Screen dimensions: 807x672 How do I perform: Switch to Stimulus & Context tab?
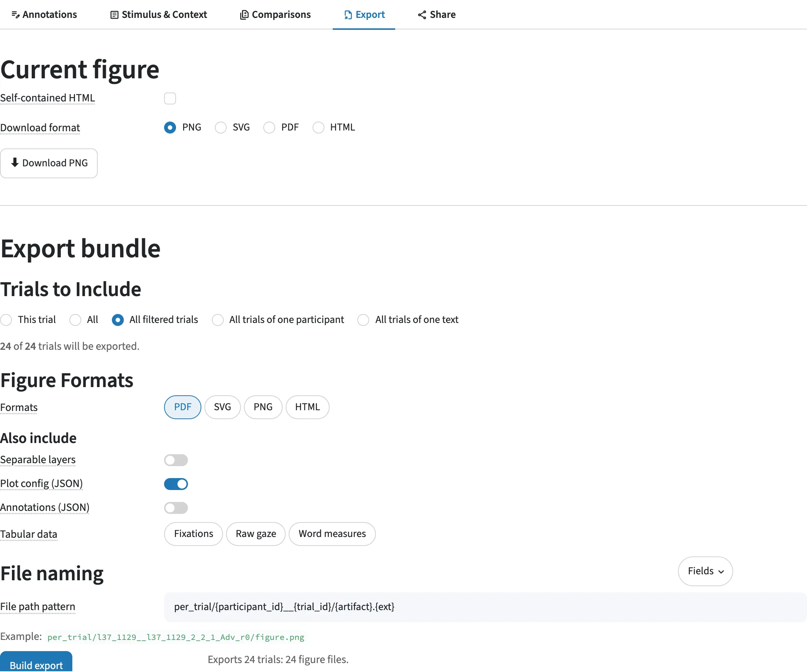[159, 15]
